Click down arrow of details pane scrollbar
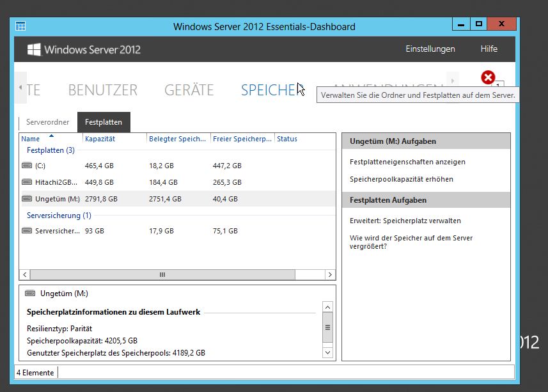The image size is (548, 392). 327,352
